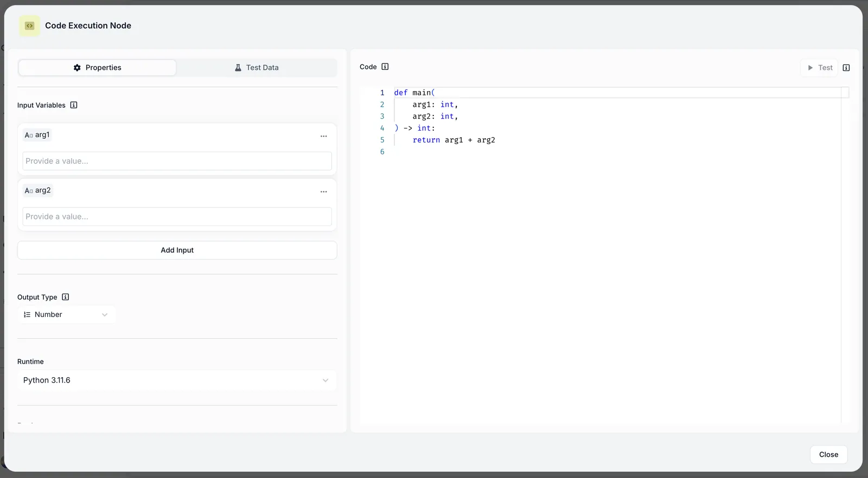Click the arg1 type icon
The image size is (868, 478).
[29, 135]
